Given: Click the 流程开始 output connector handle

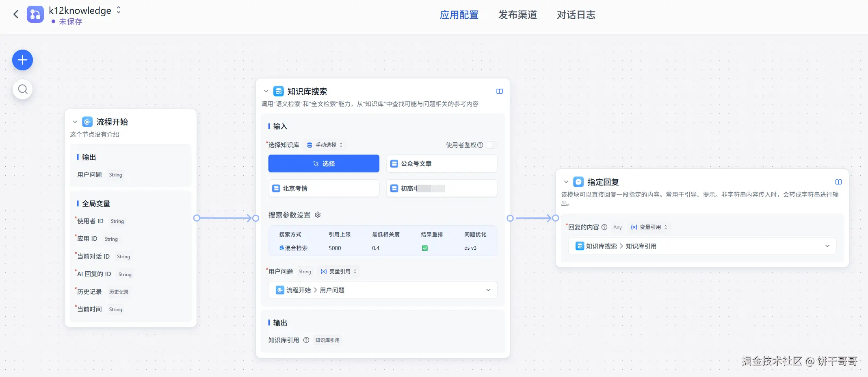Looking at the screenshot, I should click(x=197, y=218).
